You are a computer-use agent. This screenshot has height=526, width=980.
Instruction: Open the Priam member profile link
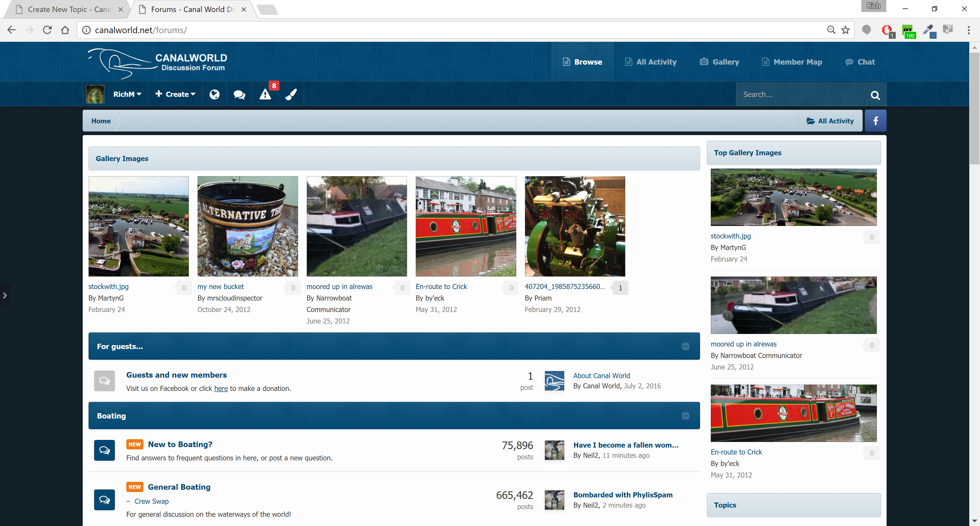[x=543, y=298]
